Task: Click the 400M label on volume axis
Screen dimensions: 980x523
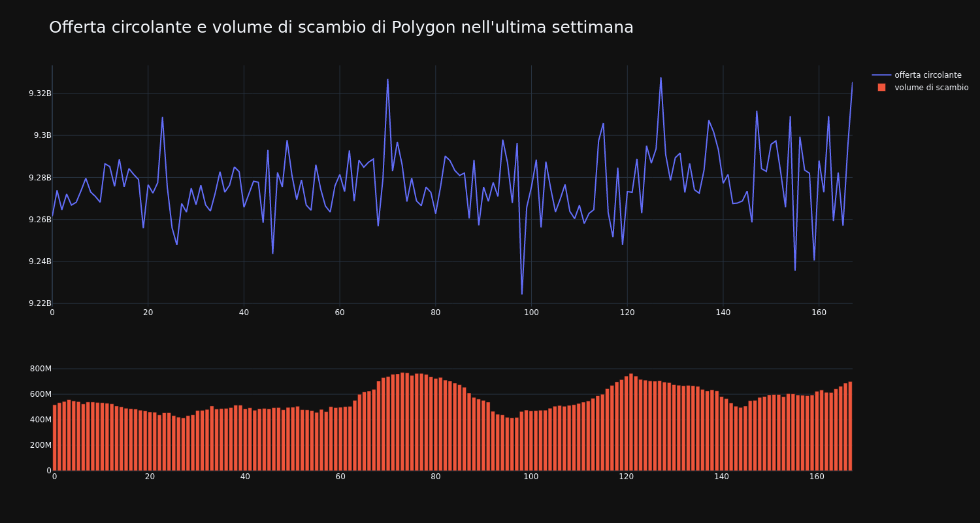Action: pyautogui.click(x=41, y=420)
